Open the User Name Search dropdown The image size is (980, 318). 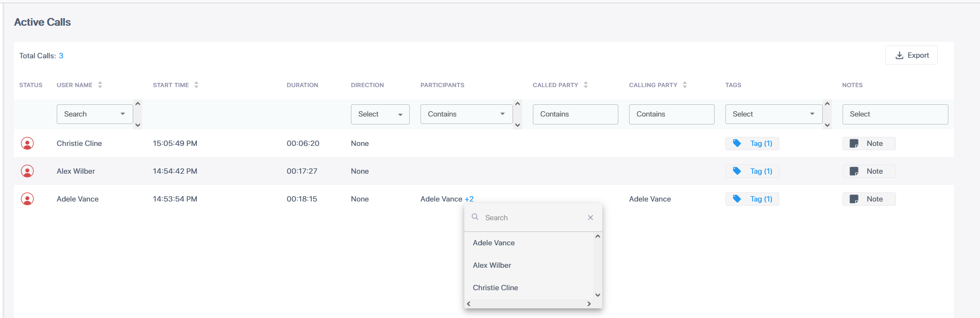tap(95, 114)
